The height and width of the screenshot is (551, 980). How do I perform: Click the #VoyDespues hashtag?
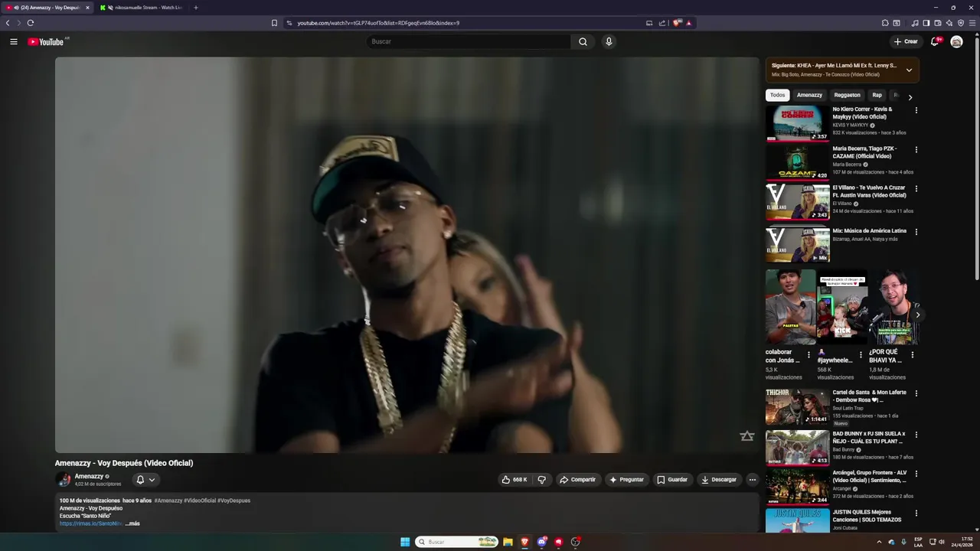coord(234,500)
